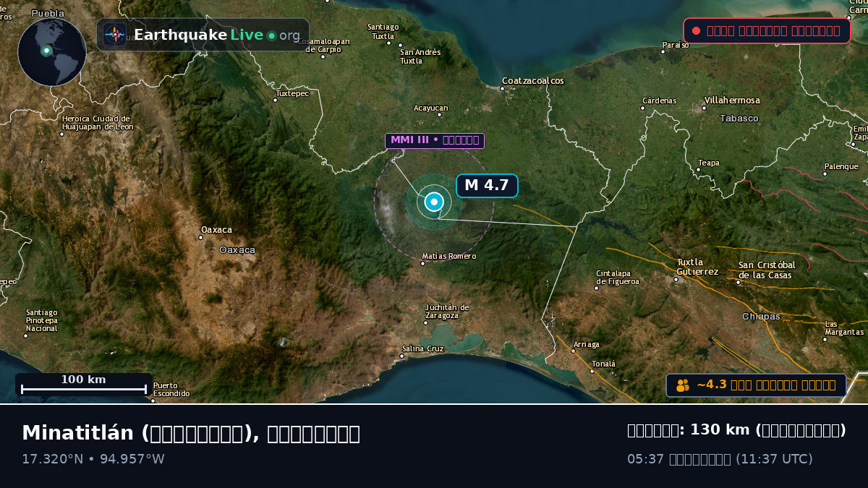Image resolution: width=868 pixels, height=488 pixels.
Task: Click the Salina Cruz city label
Action: [423, 348]
